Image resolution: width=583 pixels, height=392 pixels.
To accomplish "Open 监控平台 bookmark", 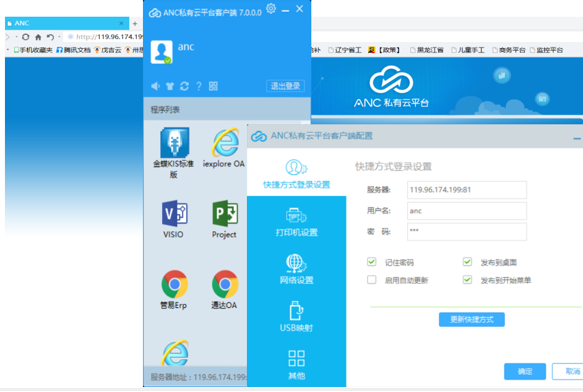I will pos(546,50).
